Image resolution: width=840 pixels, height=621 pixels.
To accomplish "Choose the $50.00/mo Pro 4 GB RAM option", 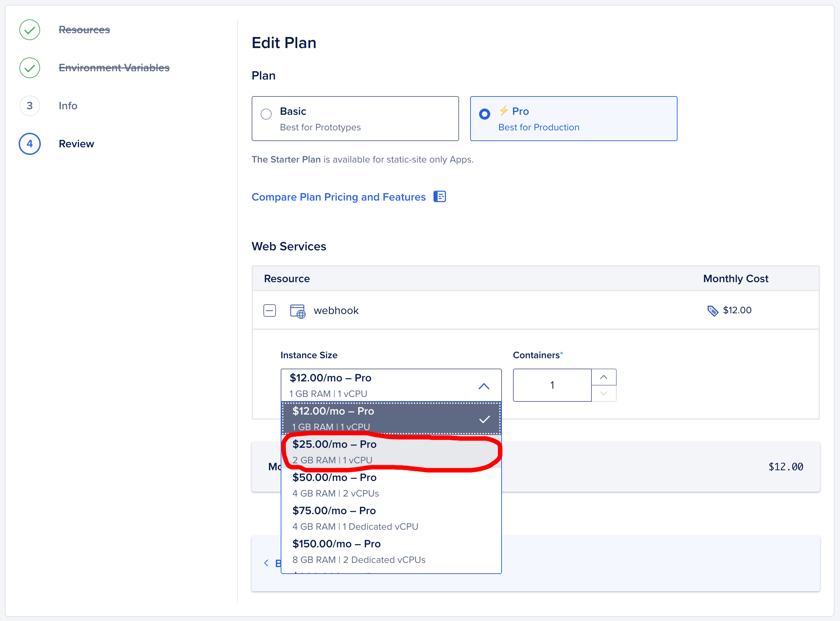I will click(391, 485).
